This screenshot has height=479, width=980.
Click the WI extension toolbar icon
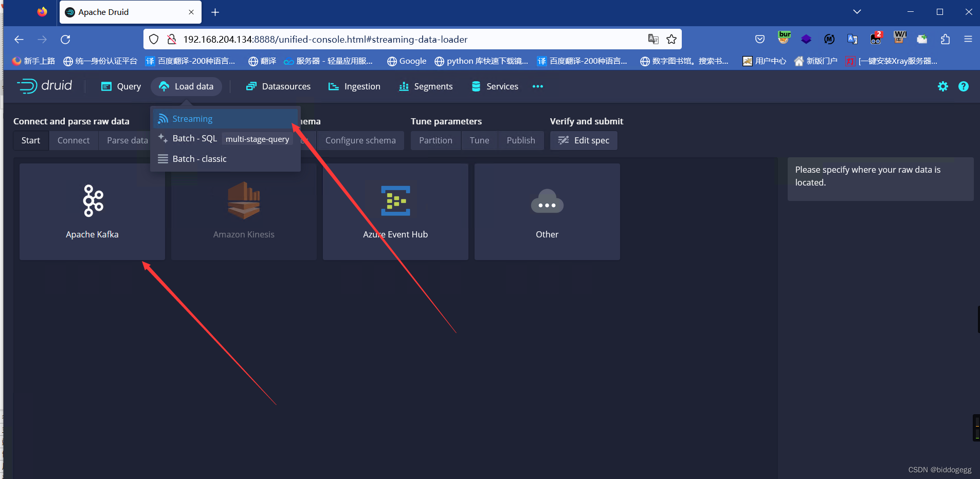900,38
